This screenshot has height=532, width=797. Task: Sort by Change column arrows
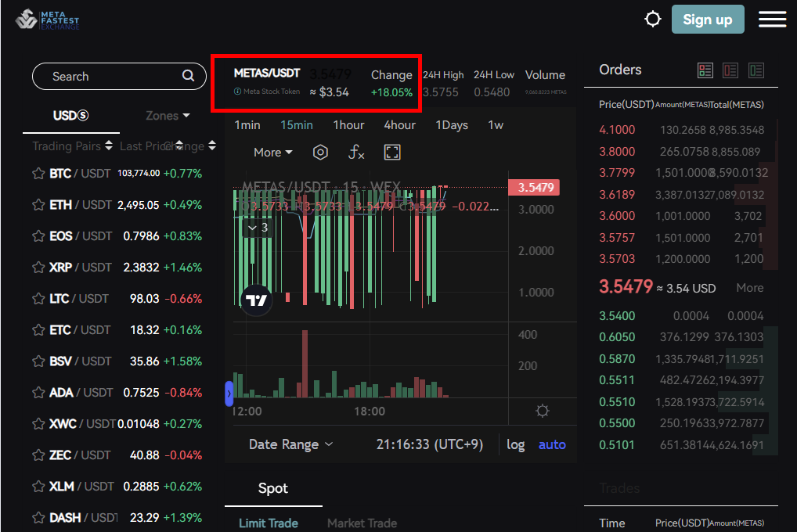(x=212, y=146)
